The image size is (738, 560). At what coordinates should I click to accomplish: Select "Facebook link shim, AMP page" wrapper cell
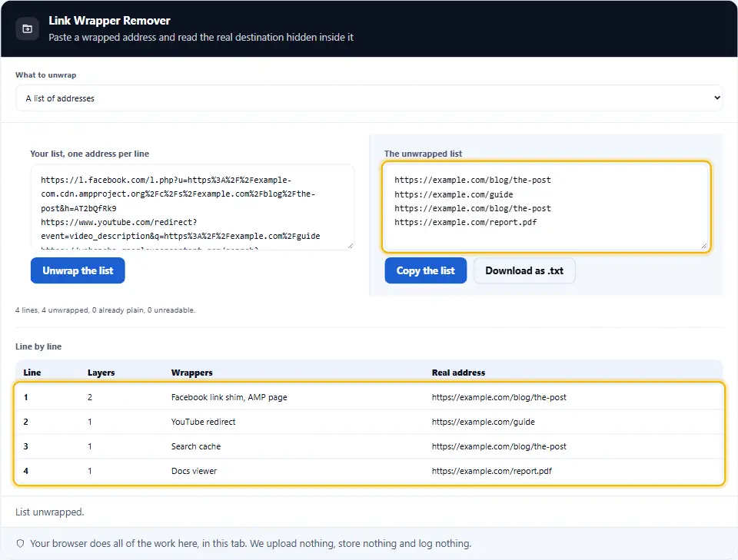tap(229, 397)
